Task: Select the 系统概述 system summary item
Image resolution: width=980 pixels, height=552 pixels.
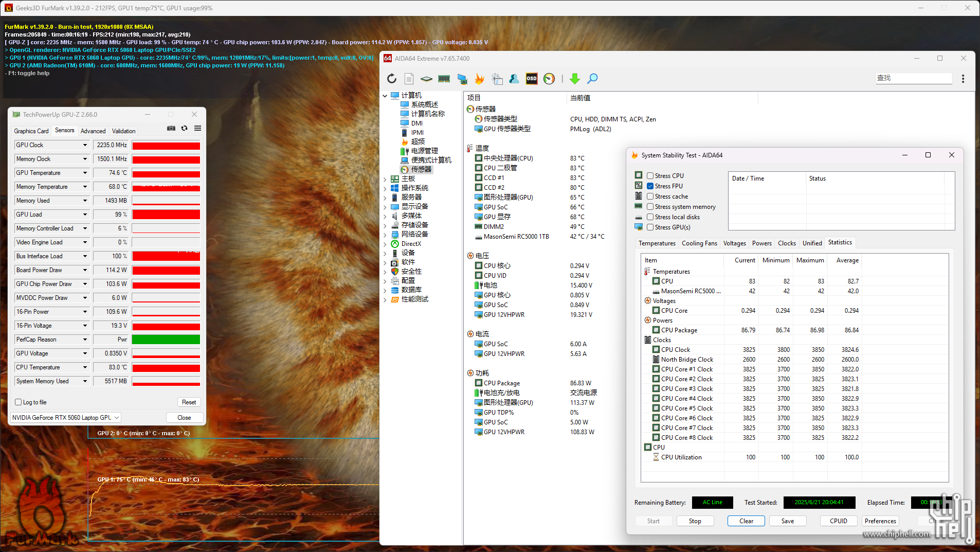Action: pos(424,104)
